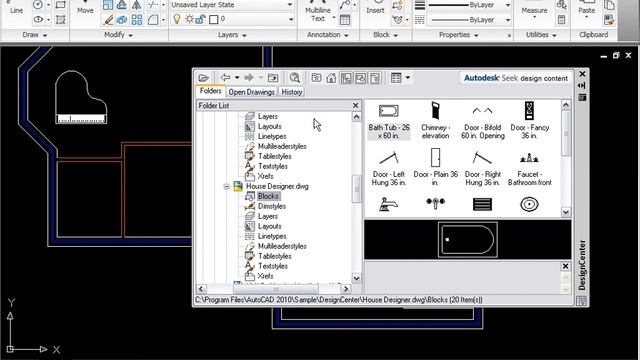
Task: Open DesignCenter palette properties menu
Action: [582, 97]
